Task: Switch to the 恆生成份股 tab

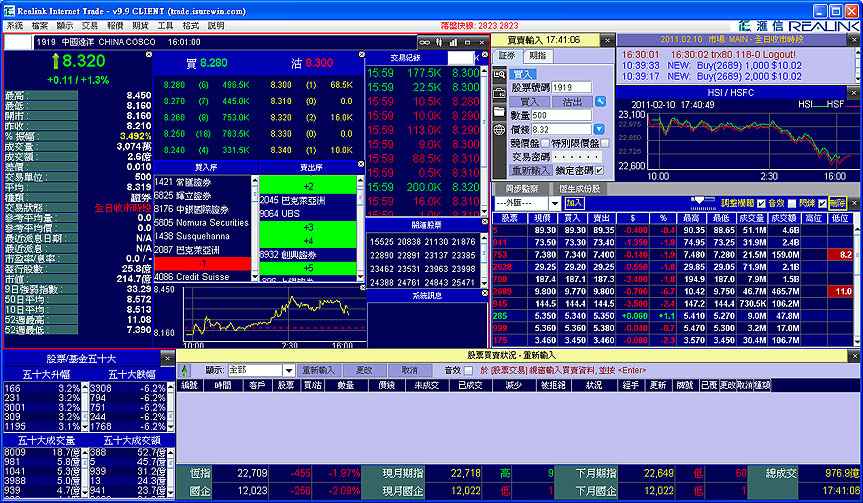Action: click(x=580, y=189)
